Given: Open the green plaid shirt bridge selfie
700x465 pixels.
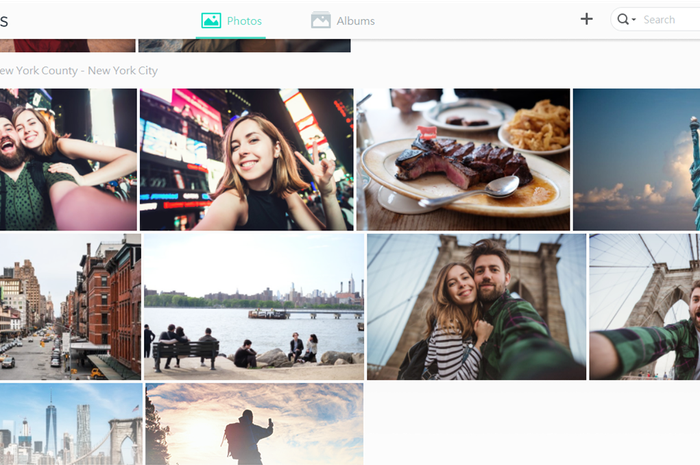Looking at the screenshot, I should point(645,307).
